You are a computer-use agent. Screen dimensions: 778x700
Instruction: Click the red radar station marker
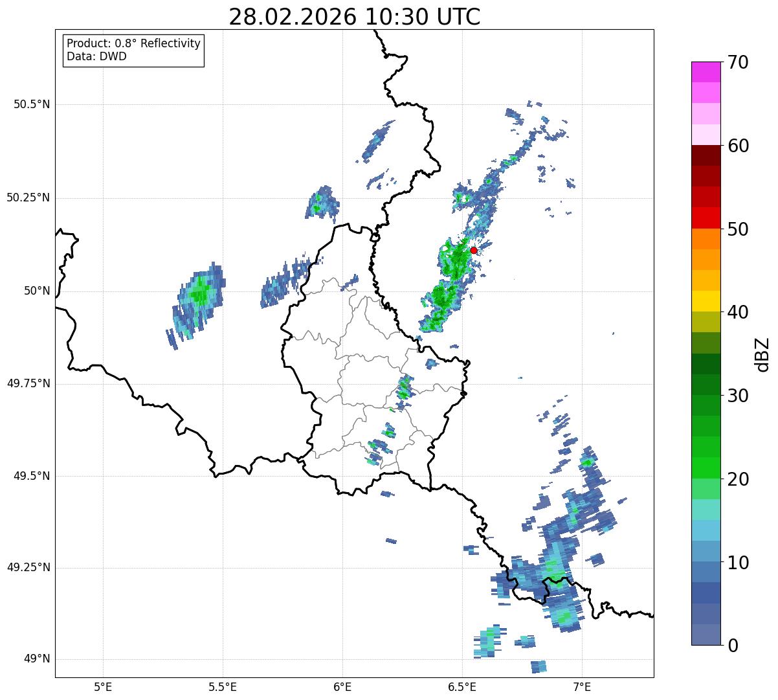point(473,250)
